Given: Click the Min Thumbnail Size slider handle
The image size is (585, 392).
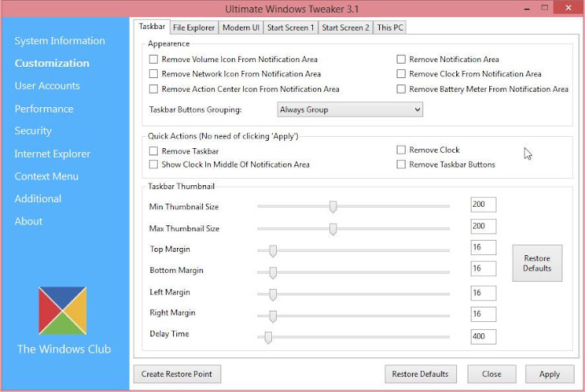Looking at the screenshot, I should 333,206.
